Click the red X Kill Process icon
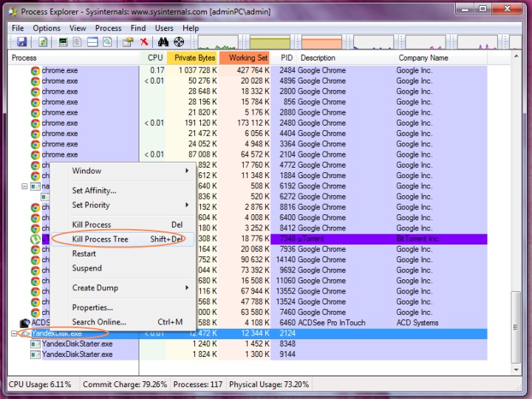The height and width of the screenshot is (399, 532). (144, 41)
